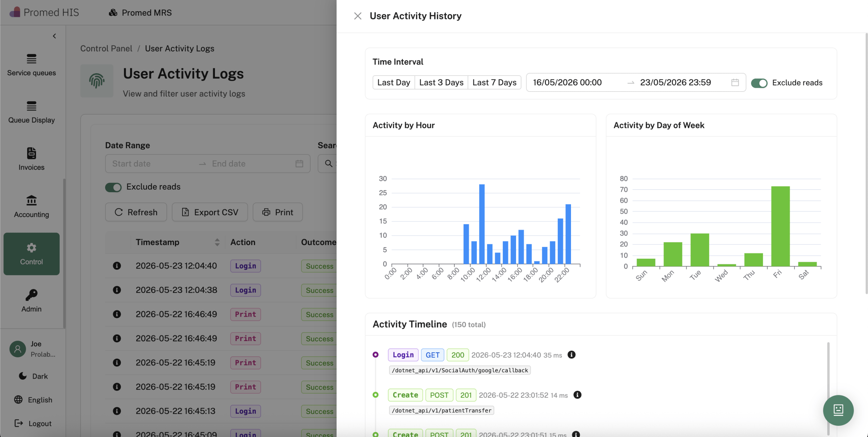Click the Promed HIS logo
The height and width of the screenshot is (437, 868).
point(44,13)
